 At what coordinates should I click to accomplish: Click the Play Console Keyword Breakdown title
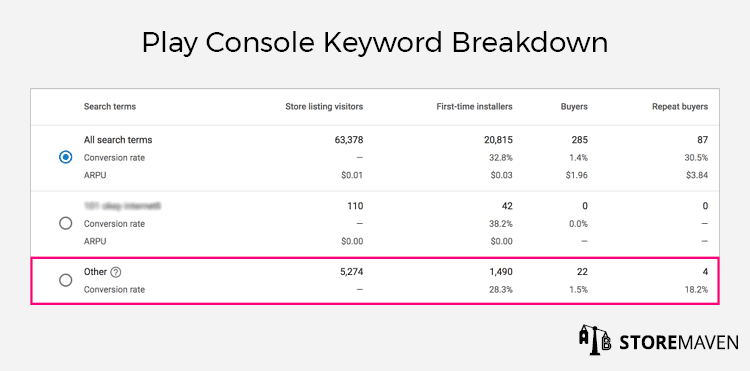pyautogui.click(x=375, y=43)
